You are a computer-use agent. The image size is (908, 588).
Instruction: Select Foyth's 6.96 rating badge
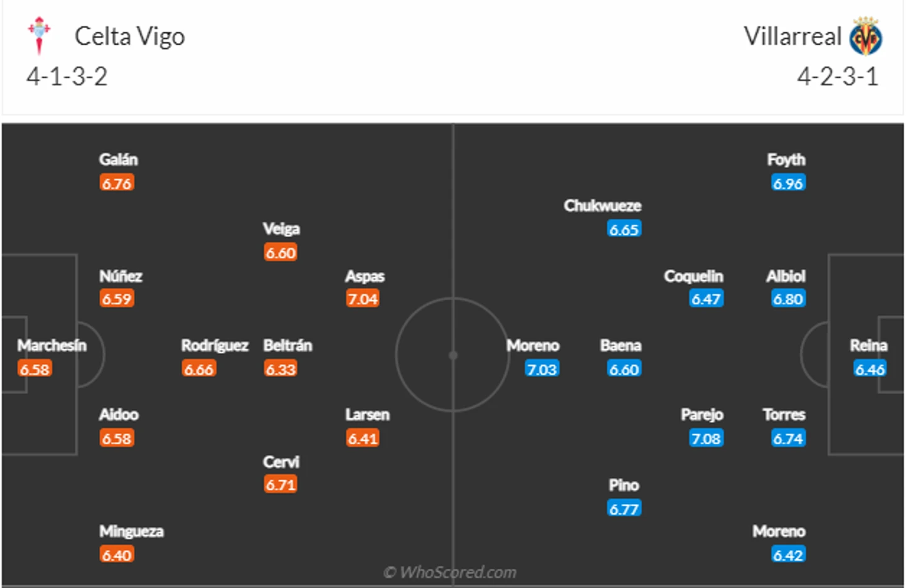point(788,183)
